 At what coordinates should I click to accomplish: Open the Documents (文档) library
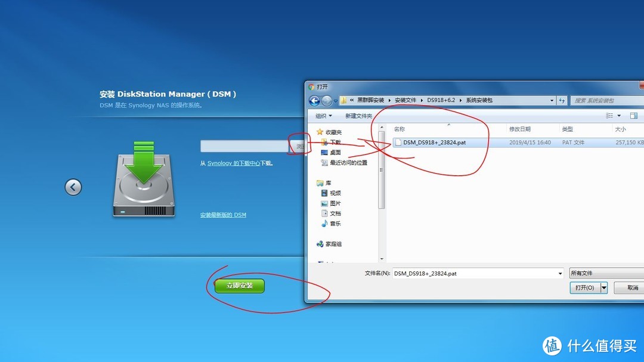[x=331, y=214]
